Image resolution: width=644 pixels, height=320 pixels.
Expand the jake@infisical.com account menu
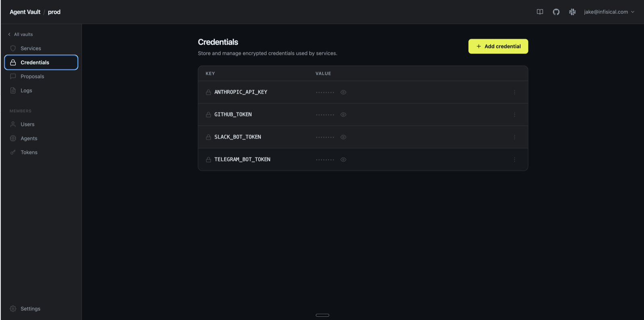pyautogui.click(x=609, y=12)
